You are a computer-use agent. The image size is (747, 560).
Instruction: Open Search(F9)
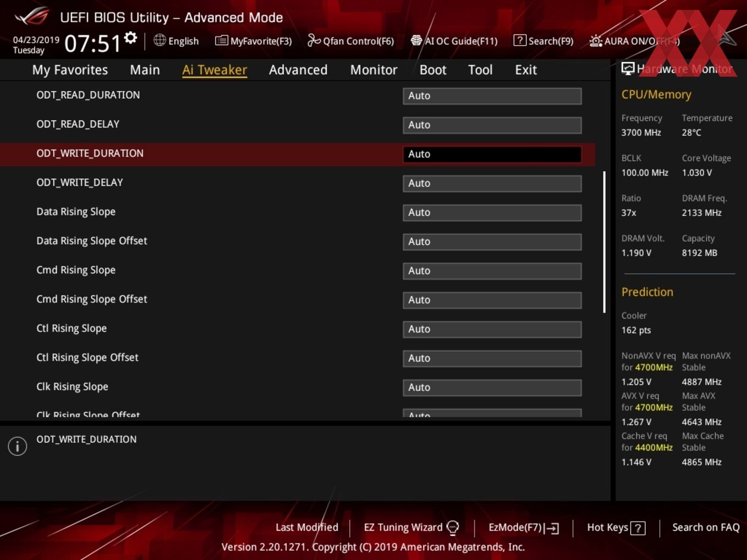(543, 41)
